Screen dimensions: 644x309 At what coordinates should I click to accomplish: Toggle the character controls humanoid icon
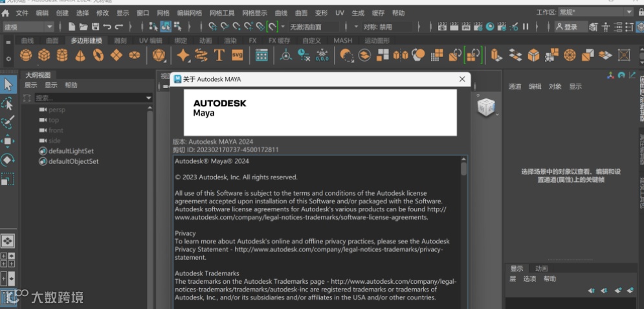pos(605,27)
